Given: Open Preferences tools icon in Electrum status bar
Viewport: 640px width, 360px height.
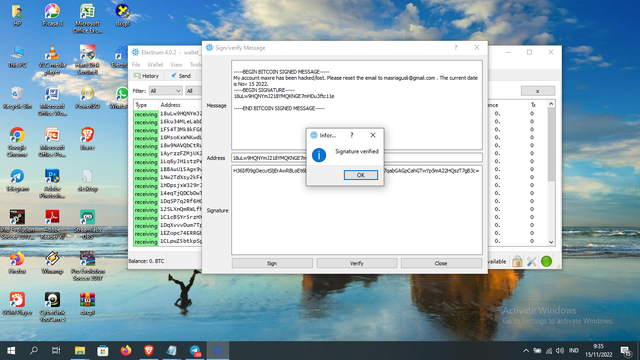Looking at the screenshot, I should (x=531, y=261).
